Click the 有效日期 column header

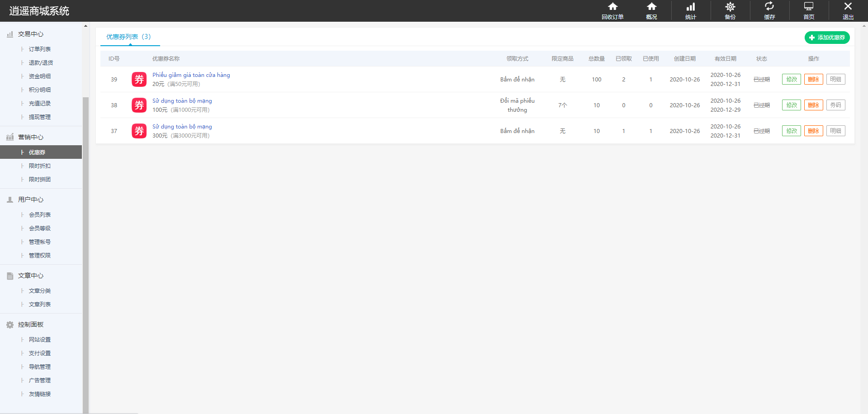coord(726,59)
